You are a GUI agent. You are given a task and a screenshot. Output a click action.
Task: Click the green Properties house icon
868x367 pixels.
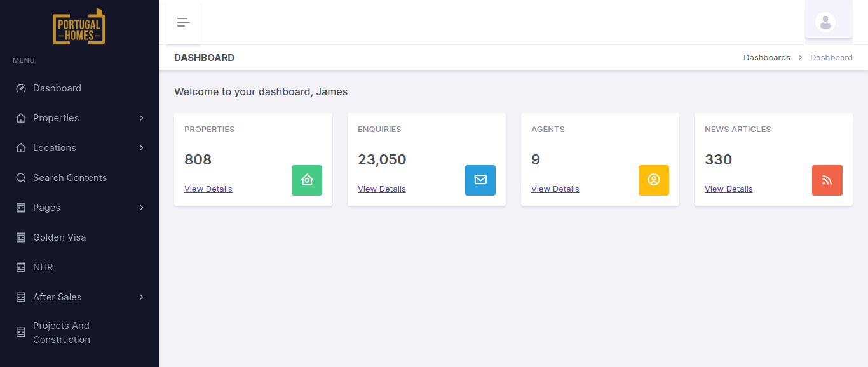[x=307, y=180]
